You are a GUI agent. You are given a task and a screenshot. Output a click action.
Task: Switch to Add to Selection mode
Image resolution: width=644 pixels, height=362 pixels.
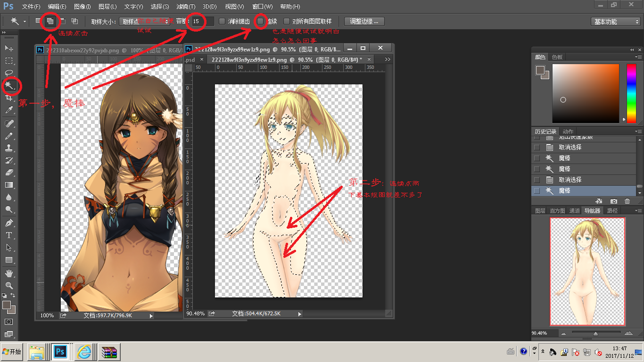[50, 21]
